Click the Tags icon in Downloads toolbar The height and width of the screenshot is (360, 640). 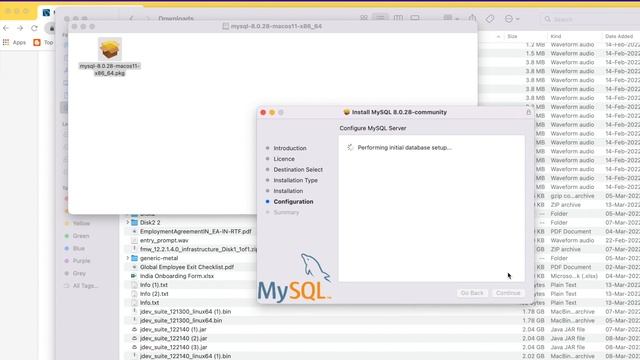click(x=490, y=18)
